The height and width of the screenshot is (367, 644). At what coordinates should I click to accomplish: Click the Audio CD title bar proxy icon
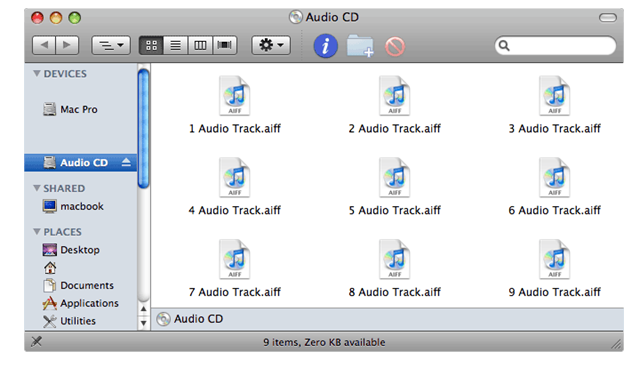(295, 17)
